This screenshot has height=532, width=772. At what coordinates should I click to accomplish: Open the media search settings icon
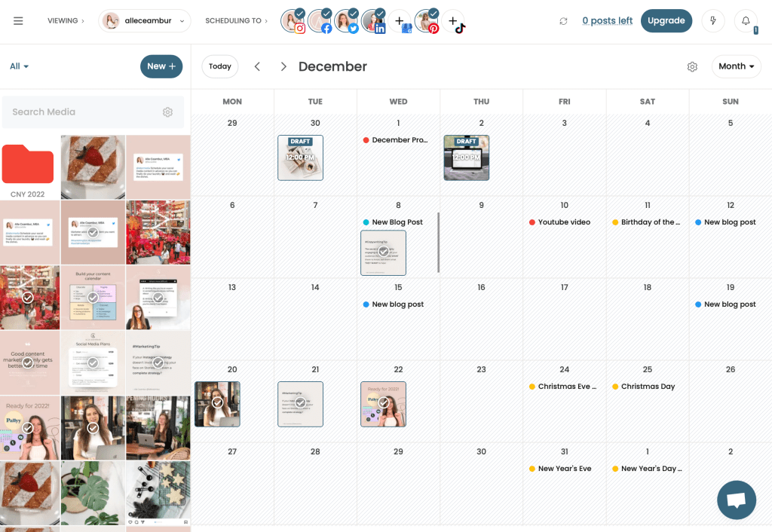point(167,112)
